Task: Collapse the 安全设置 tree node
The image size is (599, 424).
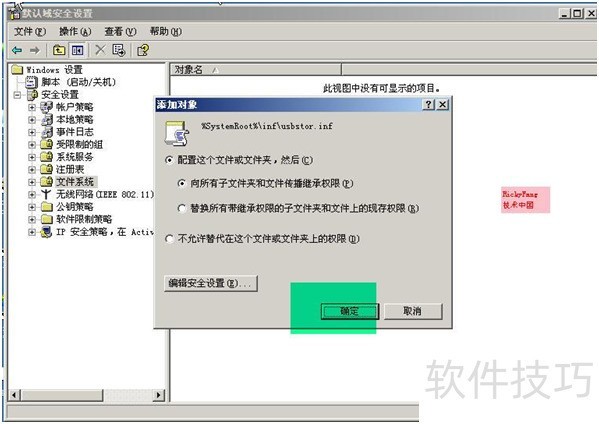Action: (17, 95)
